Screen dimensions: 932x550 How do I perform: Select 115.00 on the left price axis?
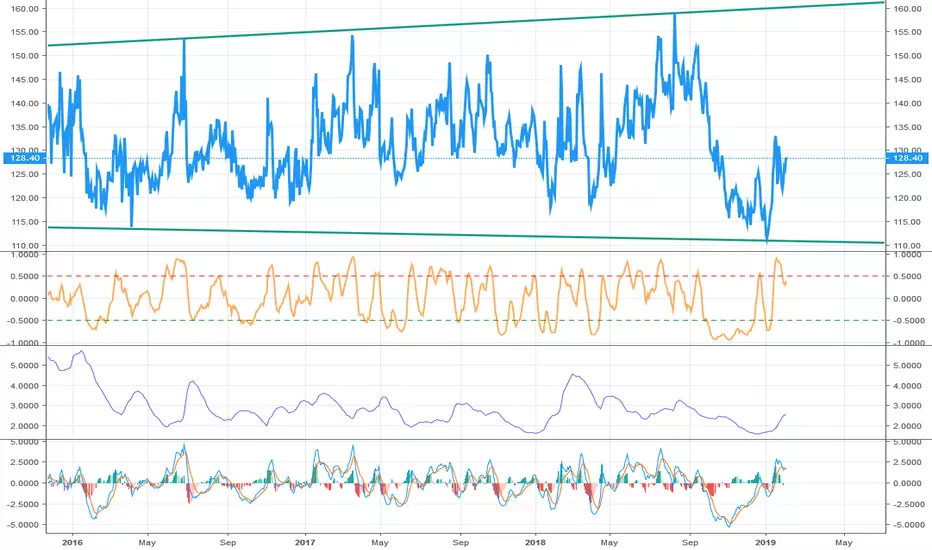pos(24,222)
